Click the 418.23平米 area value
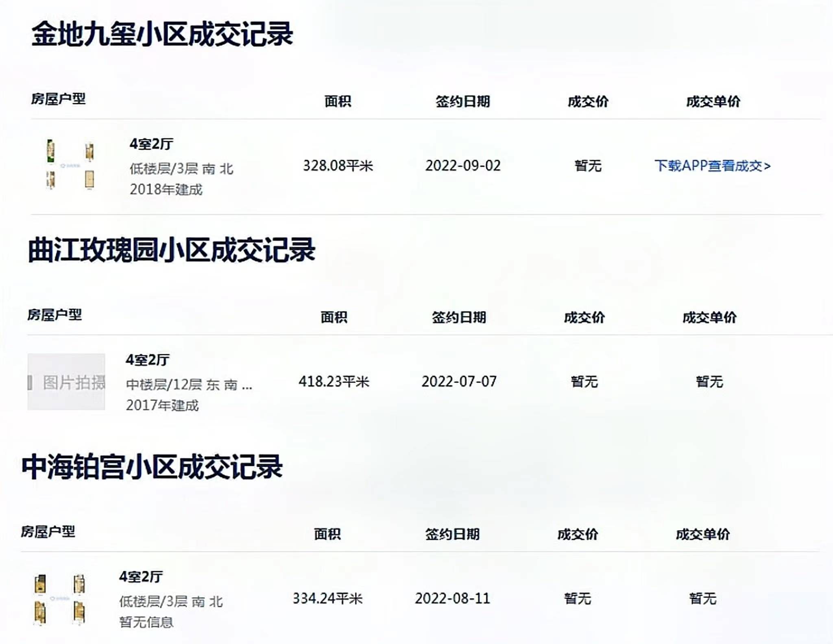This screenshot has height=644, width=833. pos(334,382)
